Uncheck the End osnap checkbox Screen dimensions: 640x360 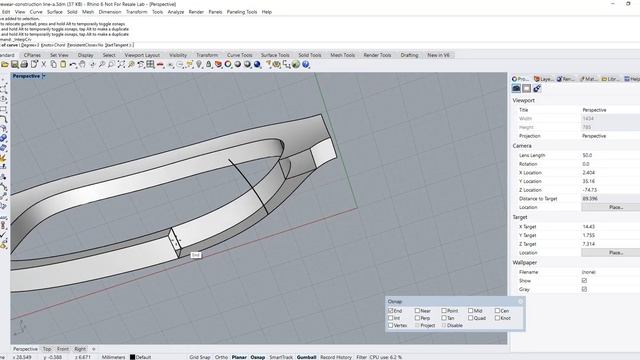coord(391,311)
